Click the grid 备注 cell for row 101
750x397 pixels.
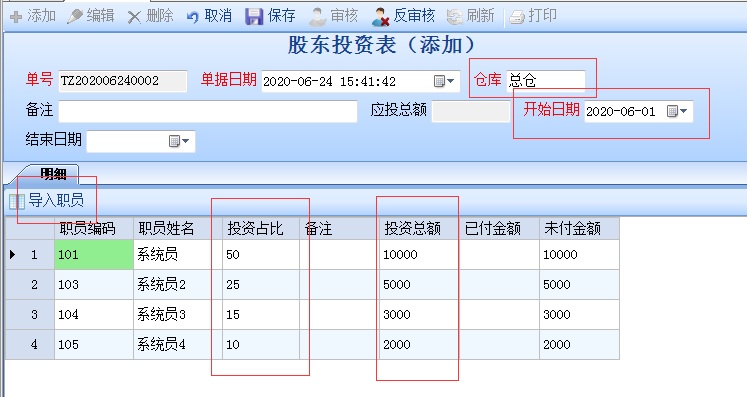click(340, 254)
